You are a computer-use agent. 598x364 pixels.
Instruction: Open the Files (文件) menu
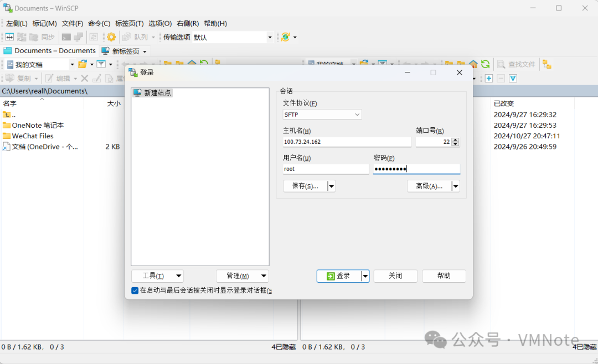point(73,23)
